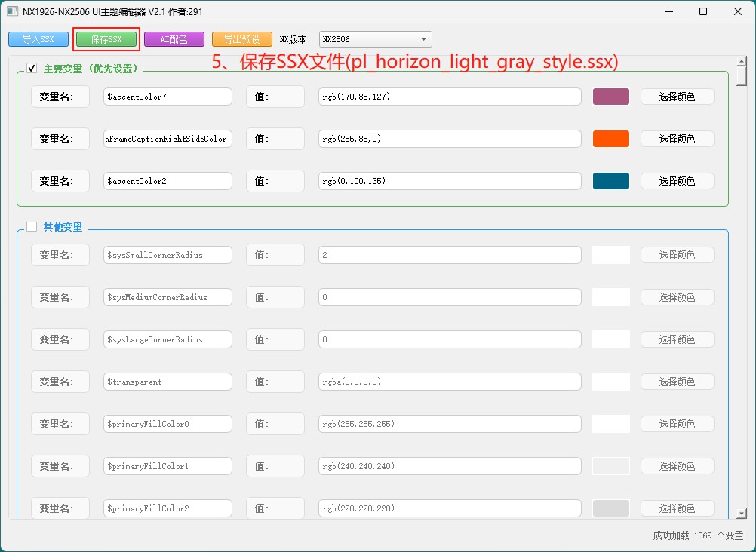Choose color for $accentColor2 via 选择颜色
This screenshot has width=756, height=552.
[677, 181]
